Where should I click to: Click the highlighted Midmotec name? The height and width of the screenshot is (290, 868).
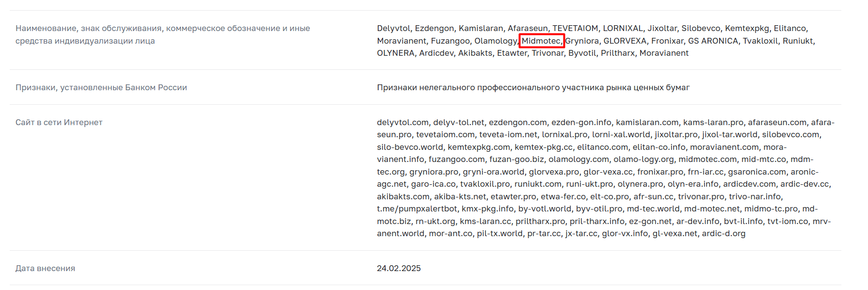[x=541, y=41]
